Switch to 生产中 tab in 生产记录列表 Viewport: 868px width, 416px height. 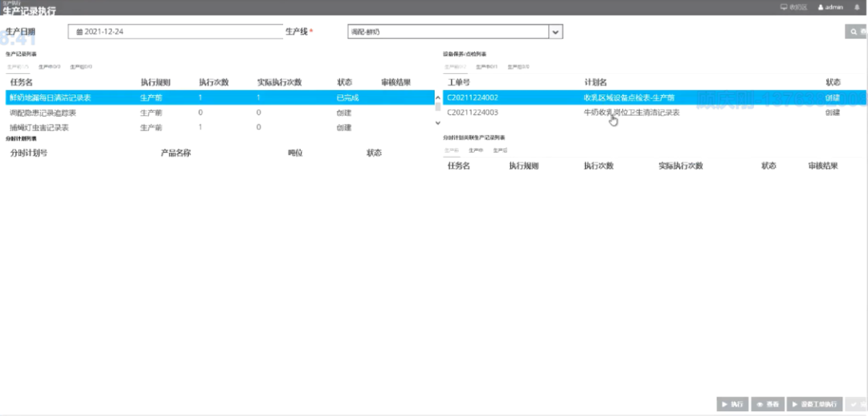pos(49,67)
